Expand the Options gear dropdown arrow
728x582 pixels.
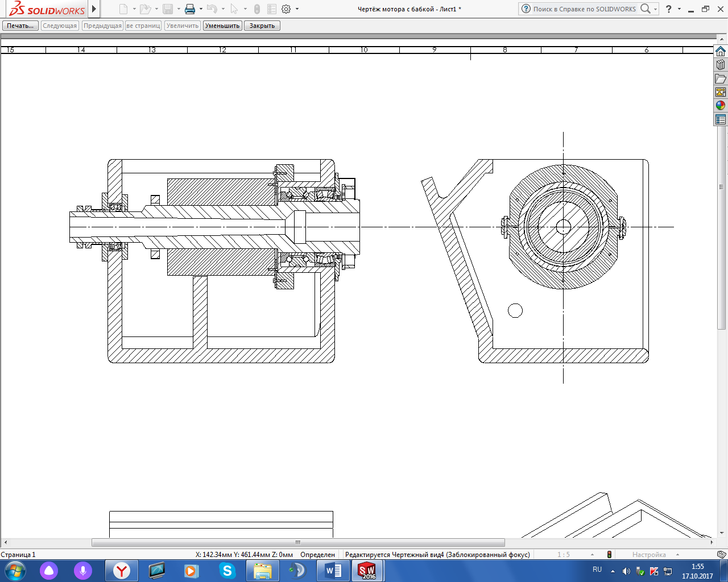[x=297, y=9]
